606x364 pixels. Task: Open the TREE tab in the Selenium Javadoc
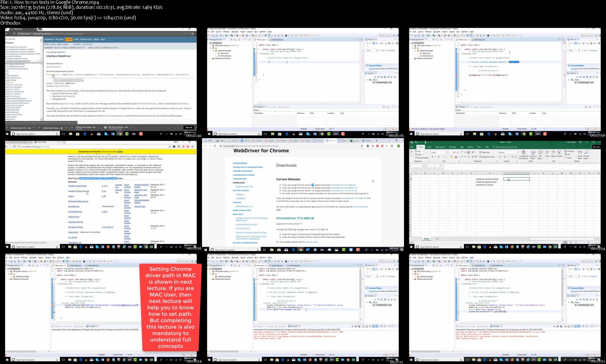click(76, 39)
